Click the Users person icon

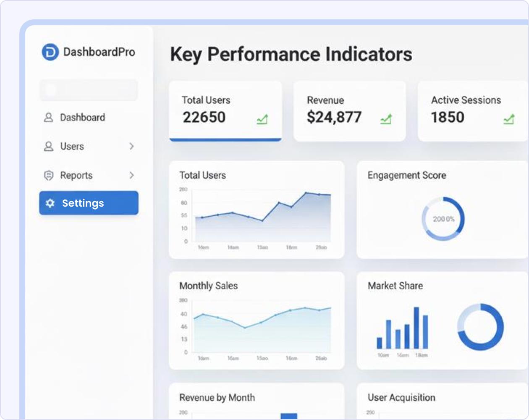49,147
